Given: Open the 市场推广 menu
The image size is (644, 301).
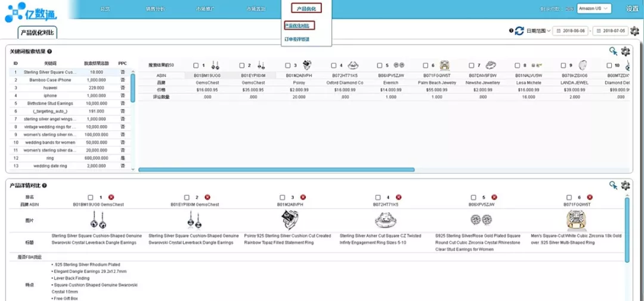Looking at the screenshot, I should point(205,8).
